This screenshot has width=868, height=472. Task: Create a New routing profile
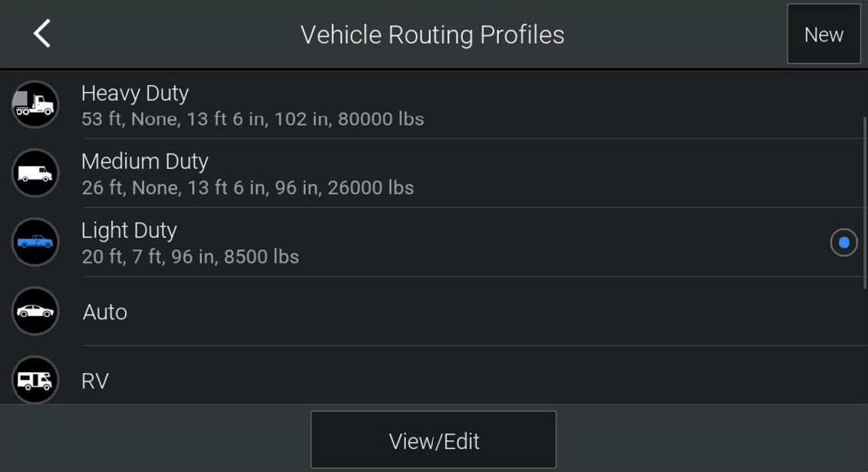[x=823, y=35]
